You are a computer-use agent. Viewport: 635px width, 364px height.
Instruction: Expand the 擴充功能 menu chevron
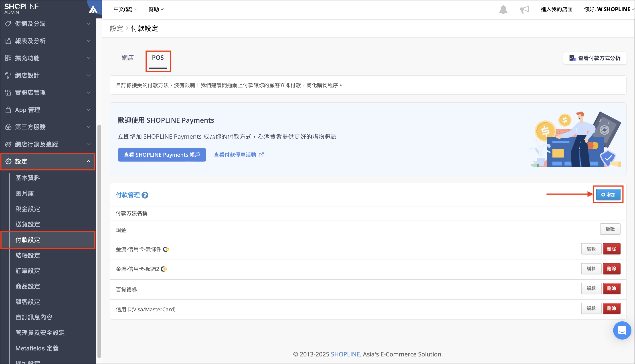tap(88, 58)
